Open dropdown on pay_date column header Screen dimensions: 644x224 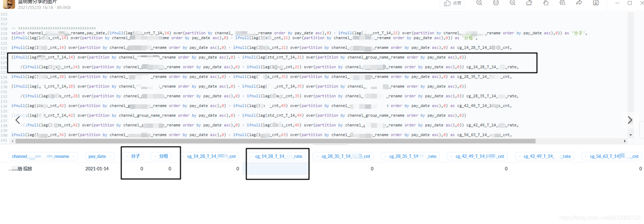click(x=110, y=156)
